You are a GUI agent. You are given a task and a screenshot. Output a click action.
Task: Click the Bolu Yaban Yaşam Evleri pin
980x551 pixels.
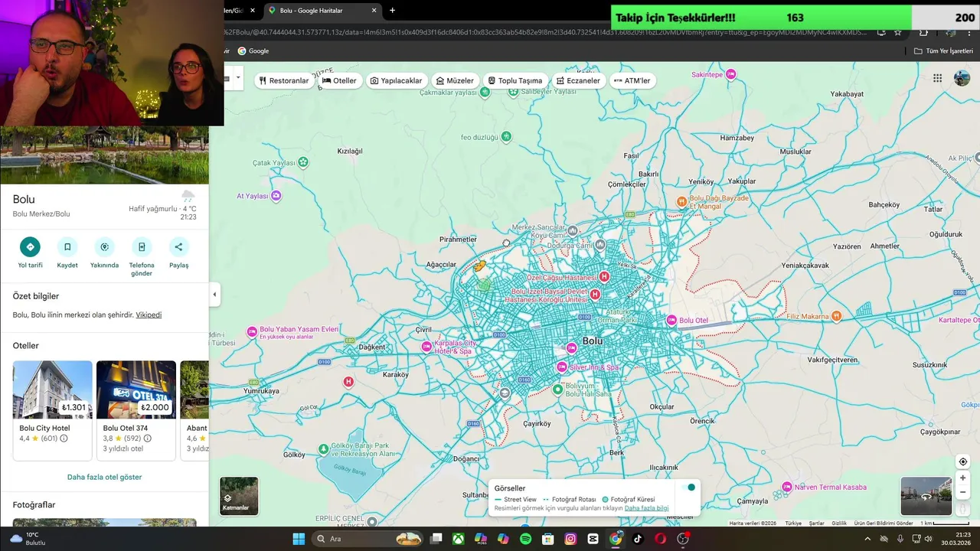(252, 331)
